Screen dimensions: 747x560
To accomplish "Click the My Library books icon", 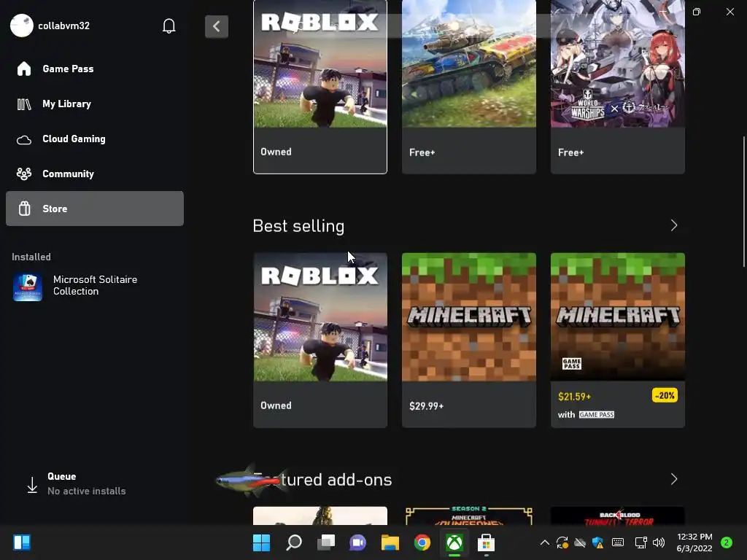I will pos(24,104).
